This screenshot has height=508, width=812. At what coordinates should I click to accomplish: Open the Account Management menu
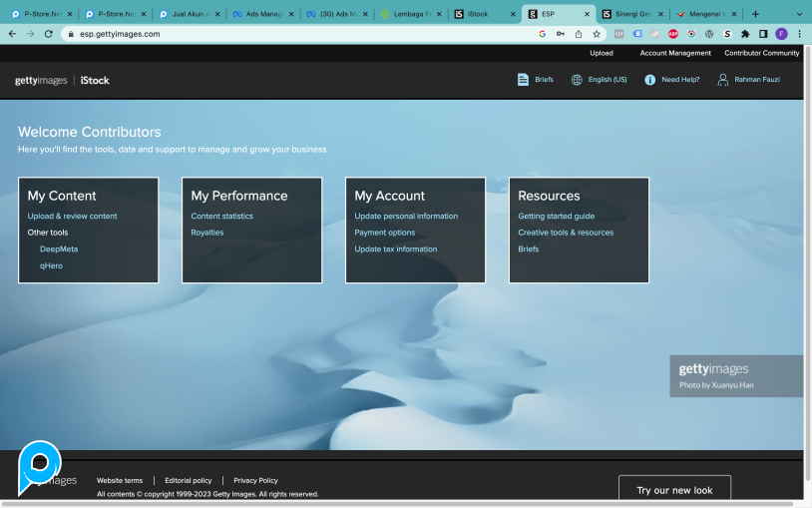[675, 53]
